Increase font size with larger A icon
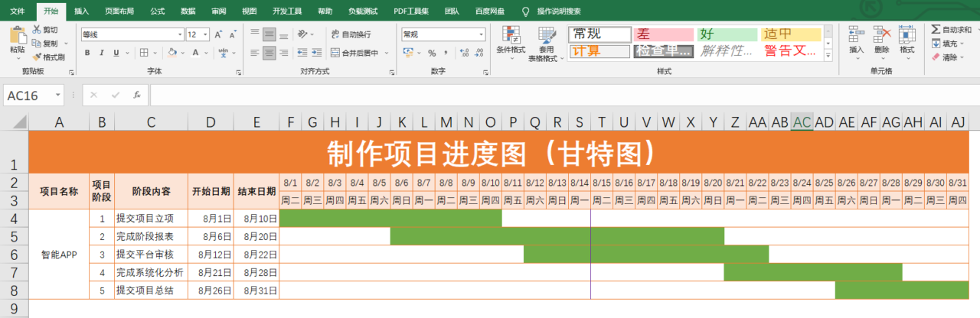This screenshot has width=980, height=318. [219, 34]
